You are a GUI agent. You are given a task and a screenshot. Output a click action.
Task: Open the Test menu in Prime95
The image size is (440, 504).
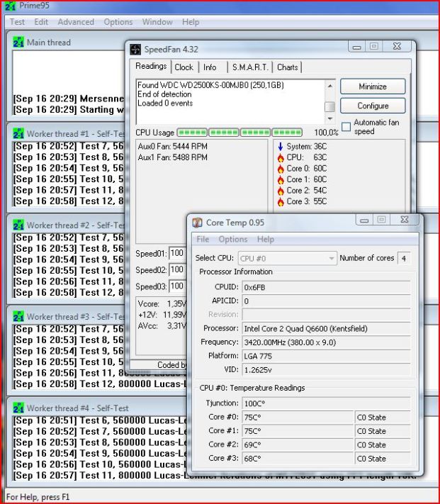pyautogui.click(x=17, y=22)
